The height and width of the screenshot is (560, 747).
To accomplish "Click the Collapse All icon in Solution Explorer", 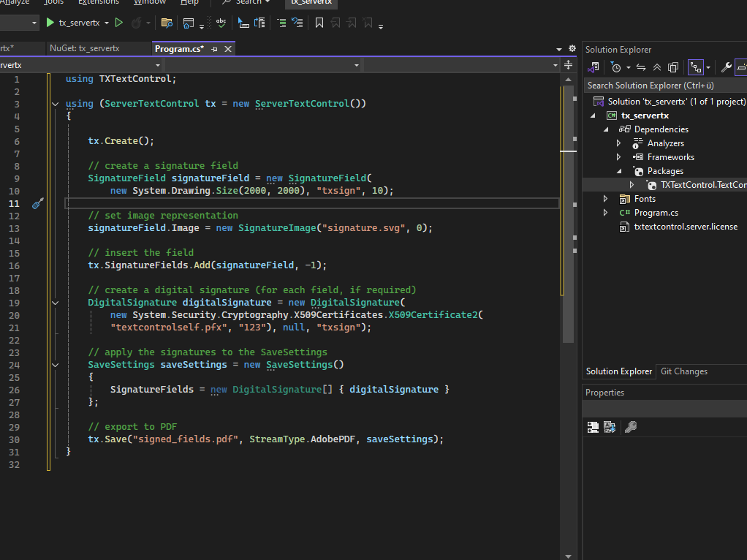I will pyautogui.click(x=657, y=67).
